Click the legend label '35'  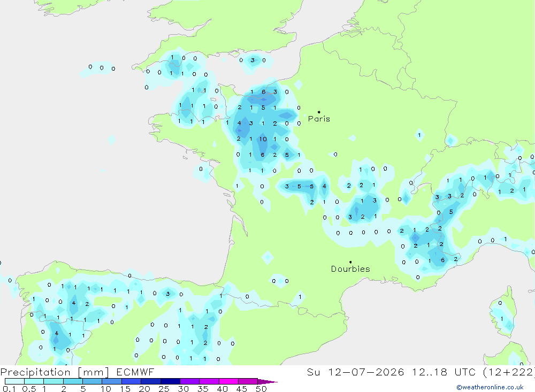[203, 389]
